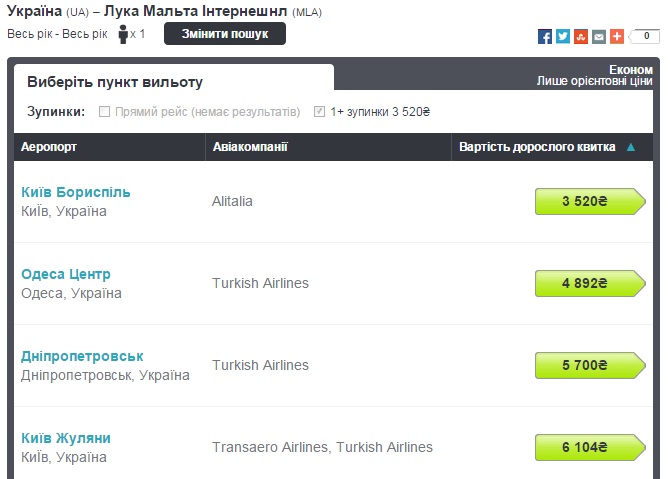Image resolution: width=671 pixels, height=479 pixels.
Task: Open the Київ Бориспіль airport link
Action: pyautogui.click(x=76, y=192)
